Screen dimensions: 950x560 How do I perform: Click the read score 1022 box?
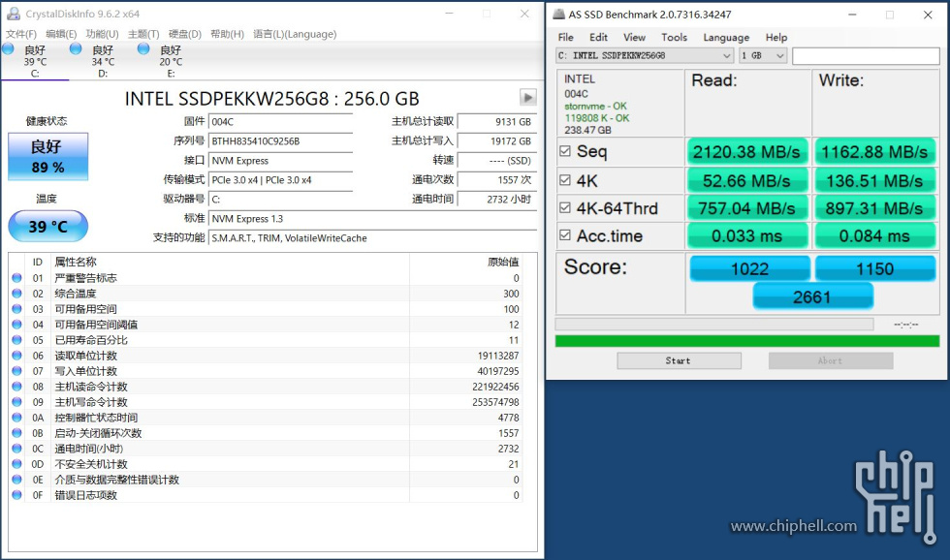tap(749, 268)
